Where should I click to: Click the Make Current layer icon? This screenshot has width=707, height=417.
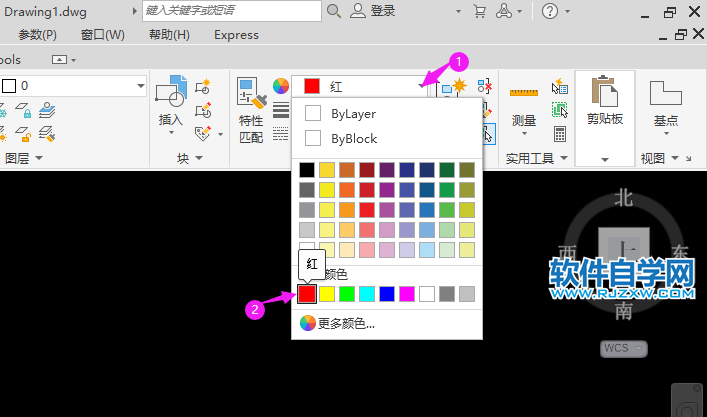tap(47, 110)
